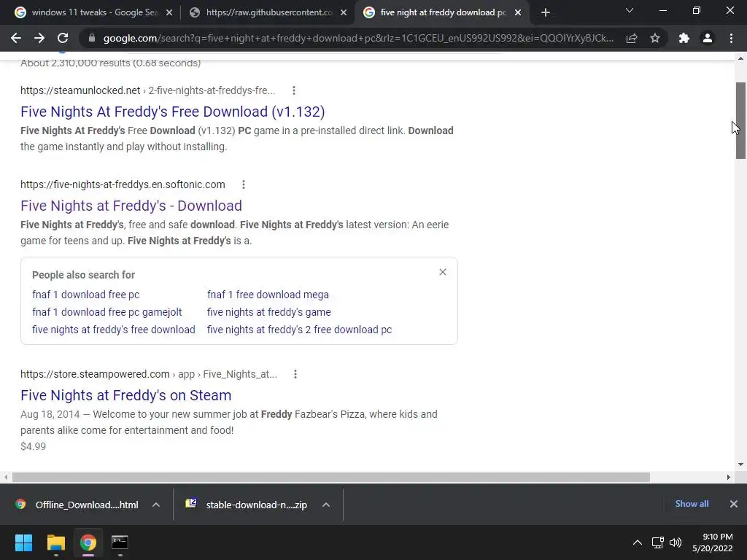Open the Extensions puzzle icon
The image size is (747, 560).
pyautogui.click(x=684, y=38)
